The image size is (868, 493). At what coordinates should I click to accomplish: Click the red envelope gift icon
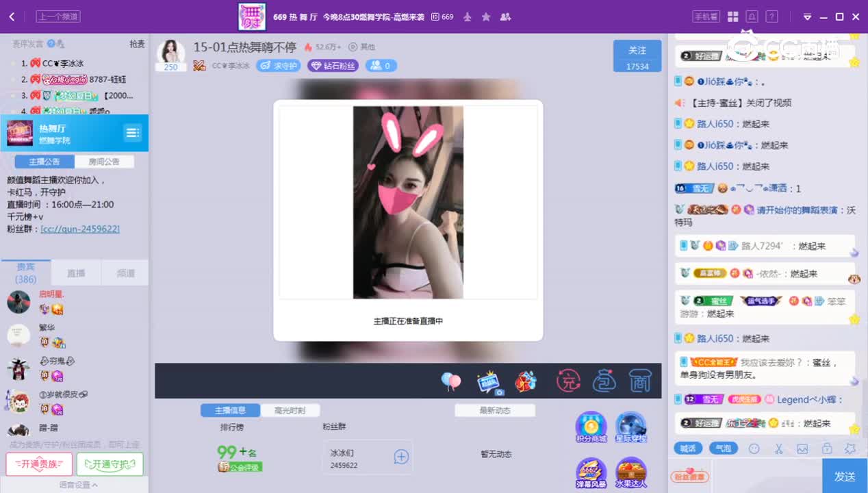[x=525, y=381]
